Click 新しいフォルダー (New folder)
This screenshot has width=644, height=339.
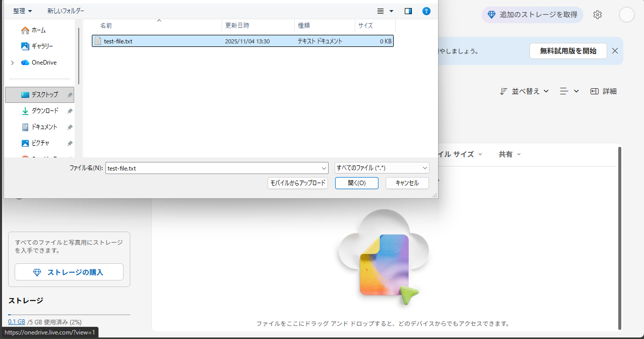pos(66,11)
